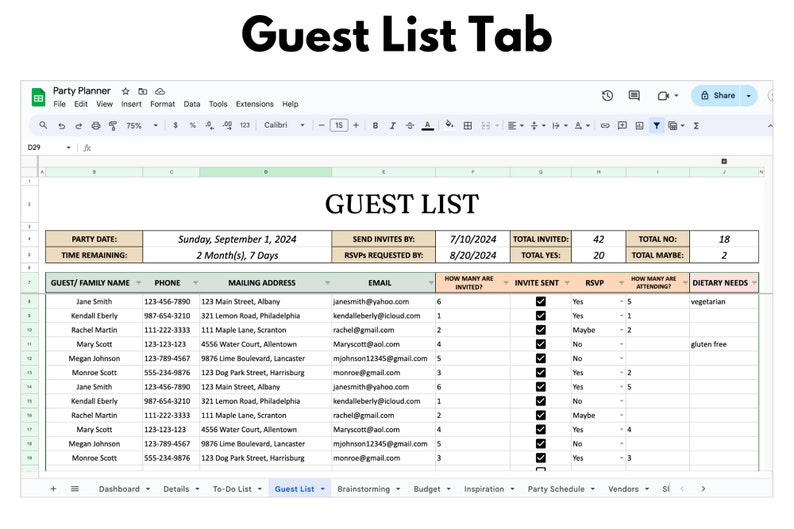Viewport: 794px width, 529px height.
Task: Open the text color picker
Action: click(428, 126)
